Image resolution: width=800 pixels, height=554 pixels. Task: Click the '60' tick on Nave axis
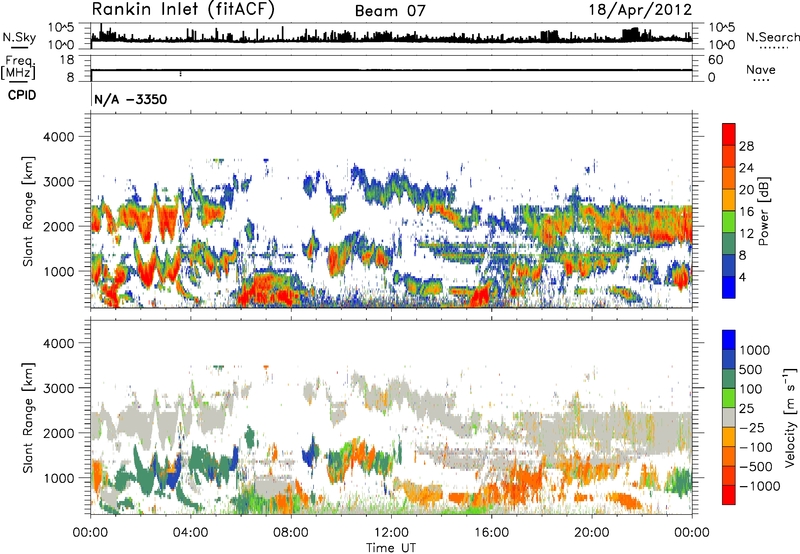click(x=715, y=60)
